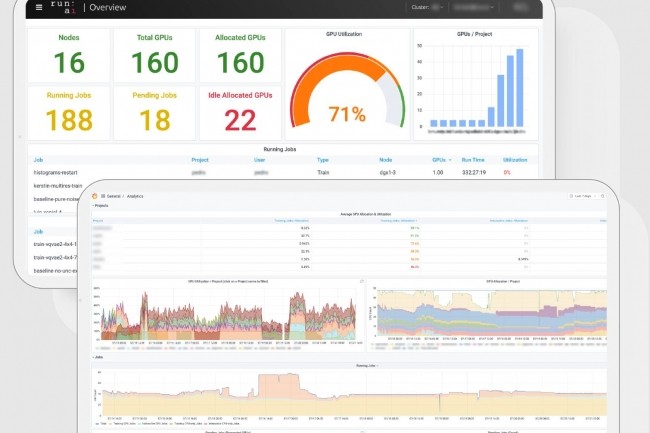
Task: Collapse the Projects section row
Action: (100, 206)
